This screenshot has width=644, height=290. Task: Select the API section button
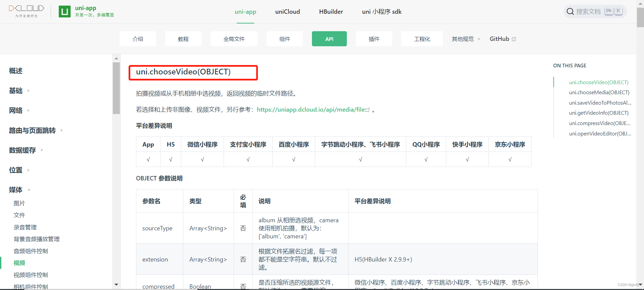[329, 39]
